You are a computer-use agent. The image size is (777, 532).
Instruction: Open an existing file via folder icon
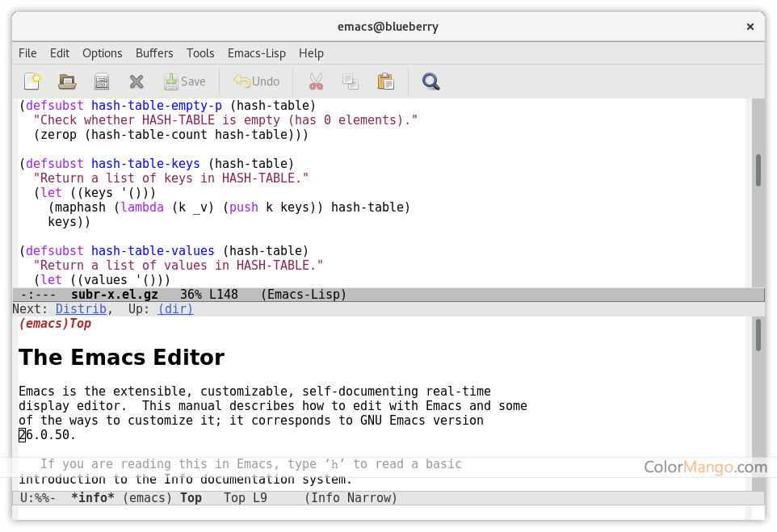pyautogui.click(x=67, y=82)
